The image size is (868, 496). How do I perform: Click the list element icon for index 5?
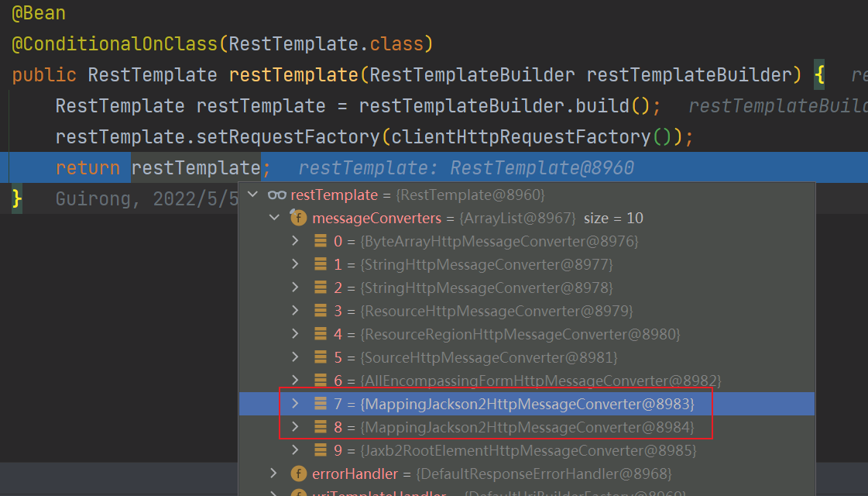pyautogui.click(x=321, y=357)
